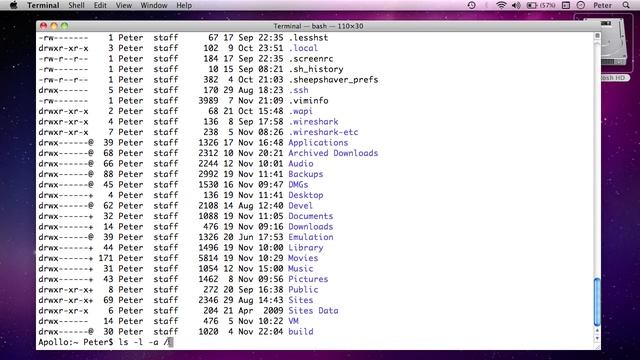Click the year 2009 in Sites Data row
The image size is (640, 360).
273,311
